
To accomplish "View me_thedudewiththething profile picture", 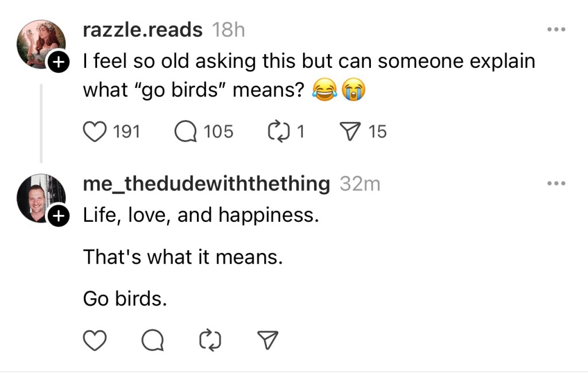I will (x=38, y=197).
